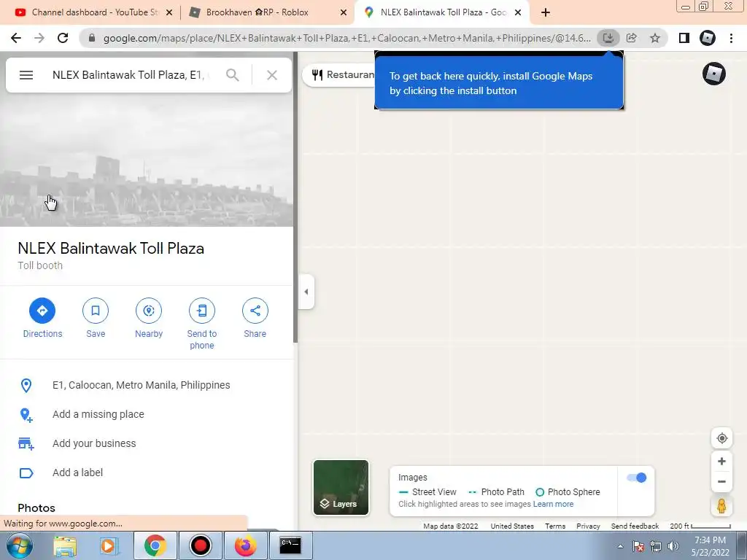Click the place photo header
This screenshot has width=747, height=560.
pyautogui.click(x=146, y=160)
